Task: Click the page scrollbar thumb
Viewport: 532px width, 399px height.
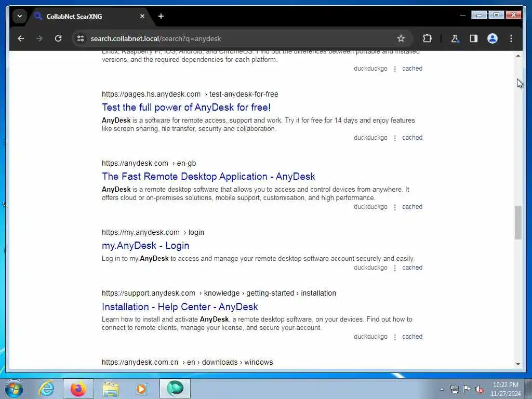Action: click(518, 222)
